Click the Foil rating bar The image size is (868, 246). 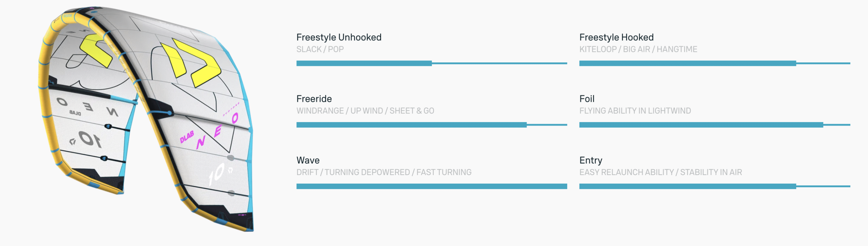[714, 125]
